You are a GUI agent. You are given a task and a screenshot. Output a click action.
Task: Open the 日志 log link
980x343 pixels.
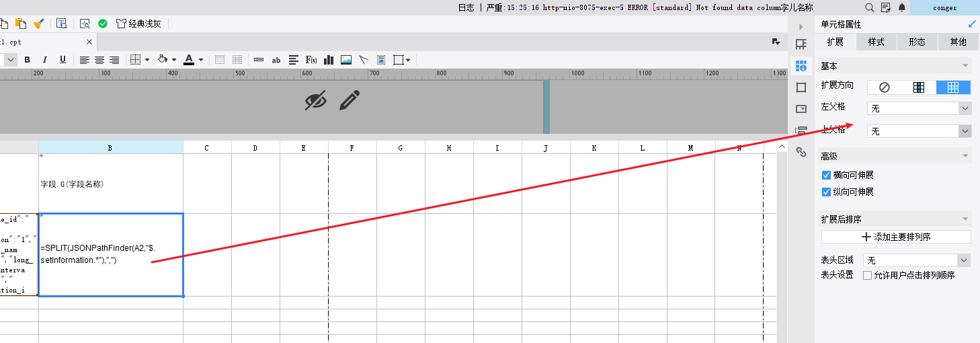(x=466, y=7)
